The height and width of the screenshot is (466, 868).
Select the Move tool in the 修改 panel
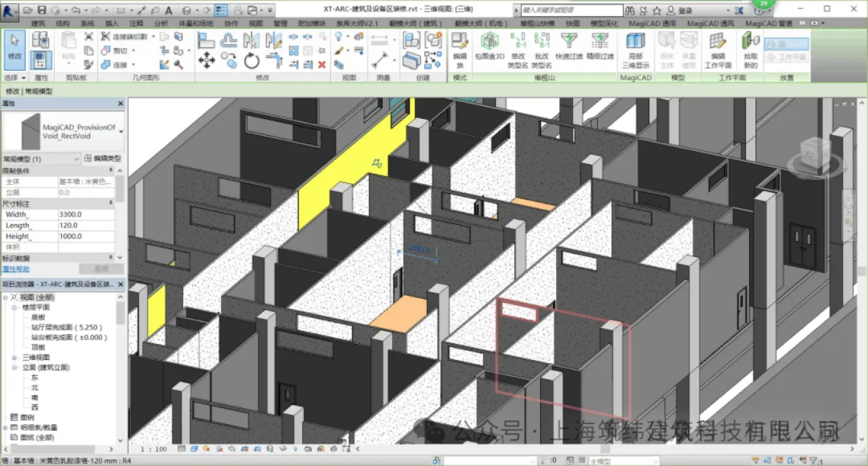click(x=207, y=60)
